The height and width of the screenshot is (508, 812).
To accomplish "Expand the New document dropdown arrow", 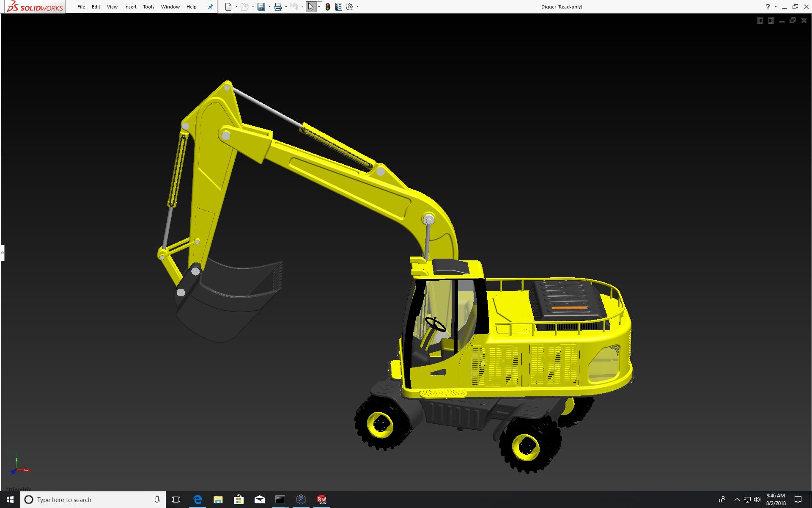I will (x=236, y=7).
